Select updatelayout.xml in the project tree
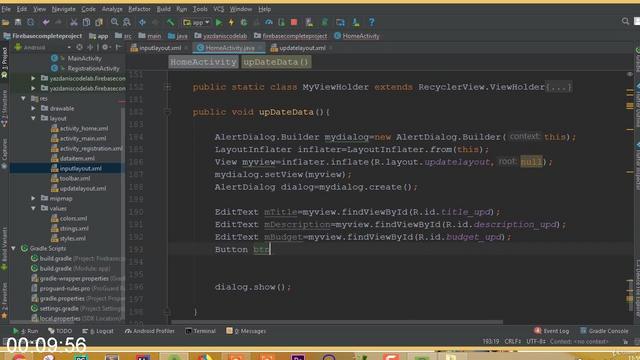Image resolution: width=640 pixels, height=360 pixels. pos(78,189)
